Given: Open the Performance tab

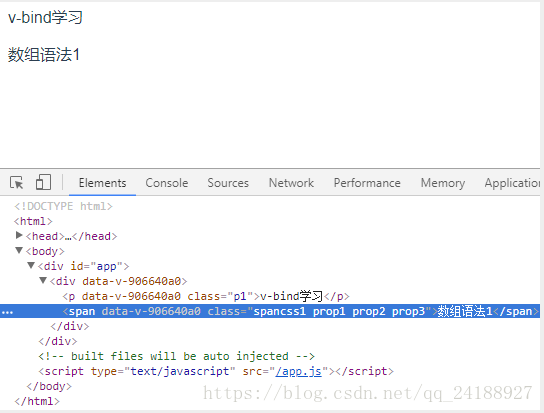Looking at the screenshot, I should pyautogui.click(x=367, y=183).
